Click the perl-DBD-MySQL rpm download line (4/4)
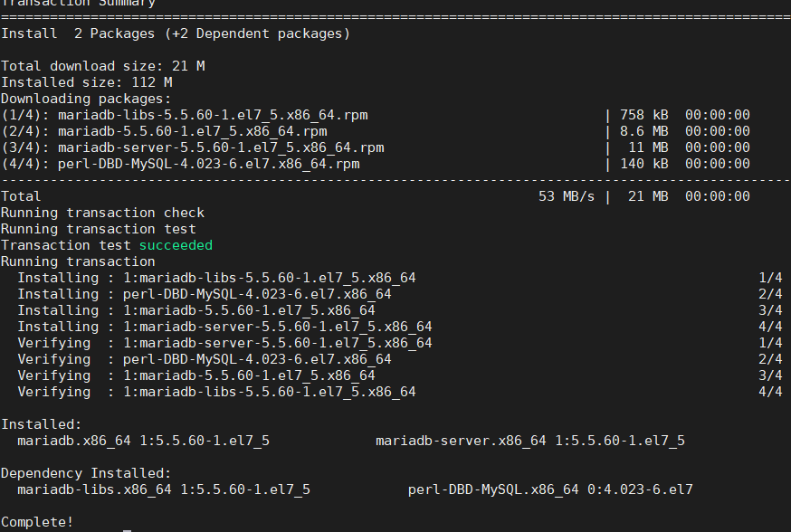Viewport: 791px width, 532px height. pyautogui.click(x=376, y=164)
